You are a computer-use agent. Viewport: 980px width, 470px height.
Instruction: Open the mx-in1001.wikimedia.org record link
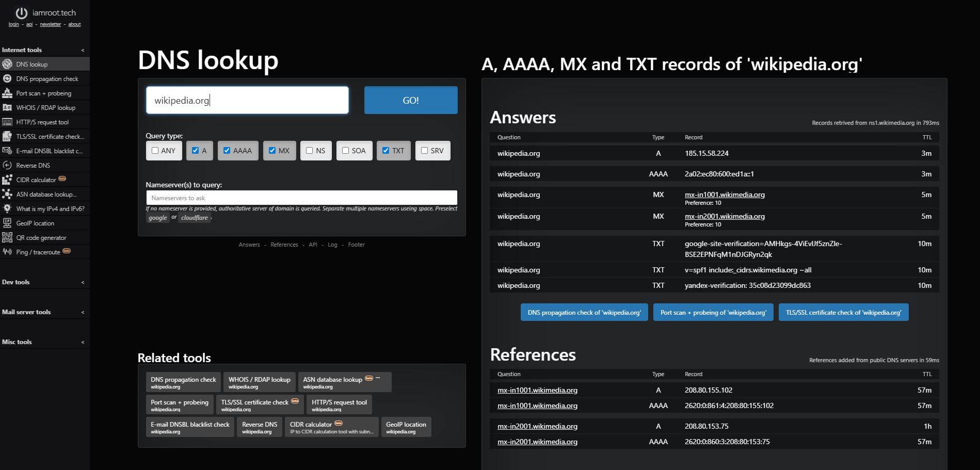pos(725,195)
